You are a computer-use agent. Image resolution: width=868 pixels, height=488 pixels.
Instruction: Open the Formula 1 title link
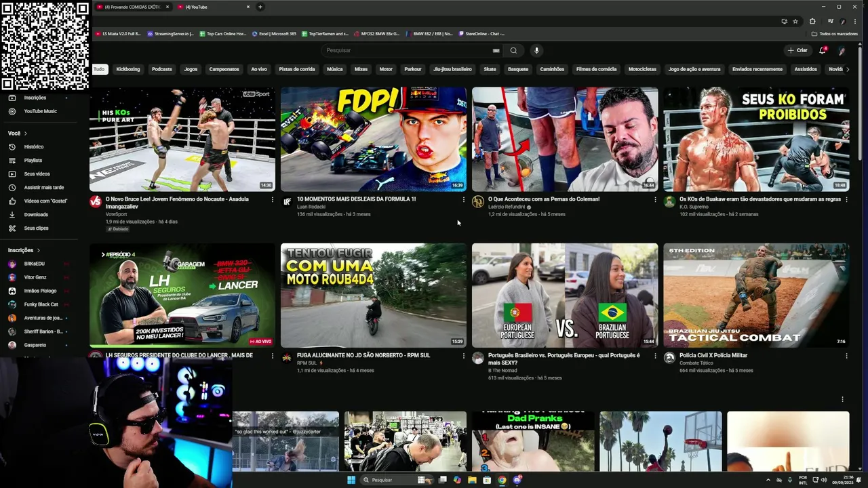tap(356, 199)
